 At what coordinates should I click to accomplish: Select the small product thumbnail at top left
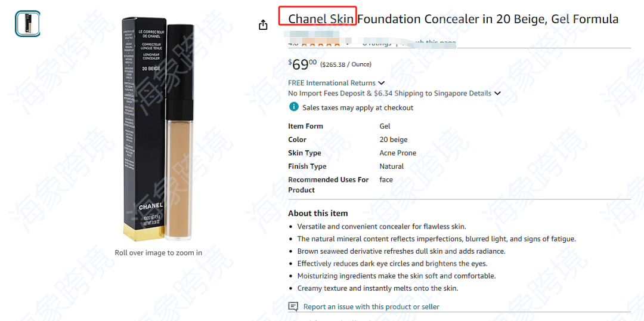(28, 23)
